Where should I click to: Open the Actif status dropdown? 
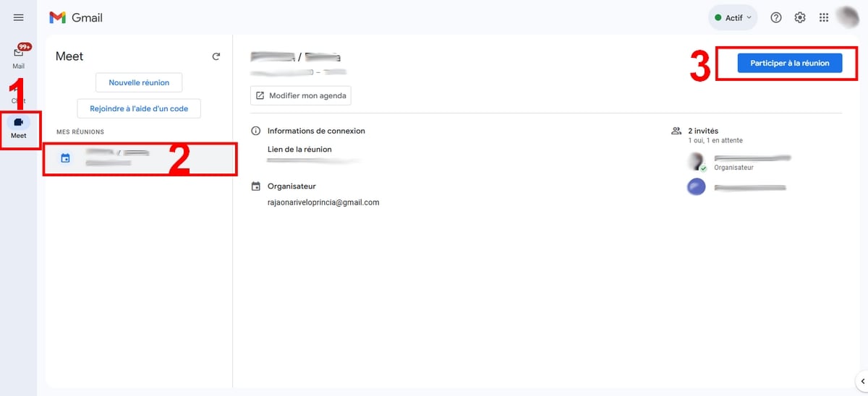click(733, 17)
